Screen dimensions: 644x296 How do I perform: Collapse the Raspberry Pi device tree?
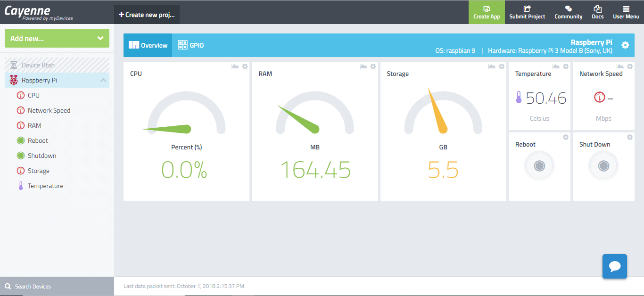click(x=103, y=81)
